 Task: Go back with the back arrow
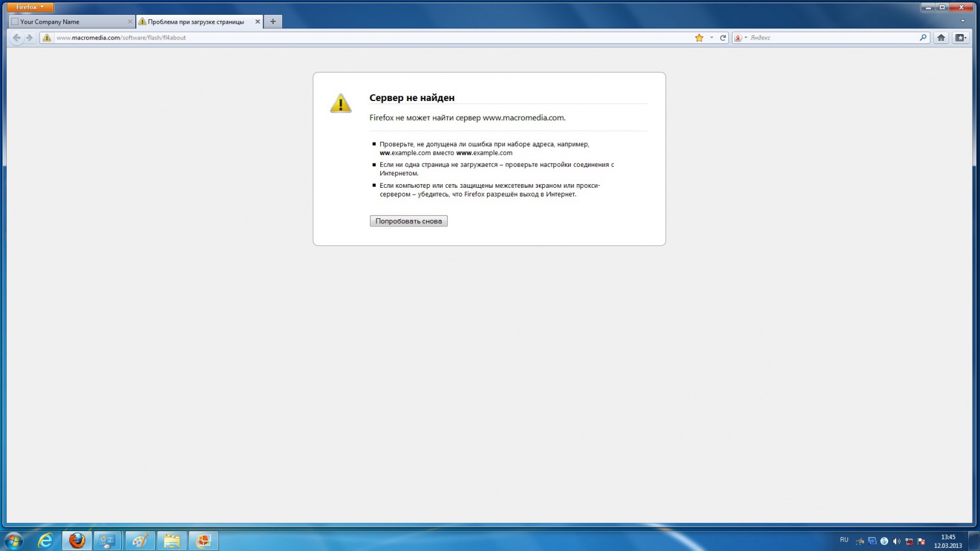coord(17,38)
